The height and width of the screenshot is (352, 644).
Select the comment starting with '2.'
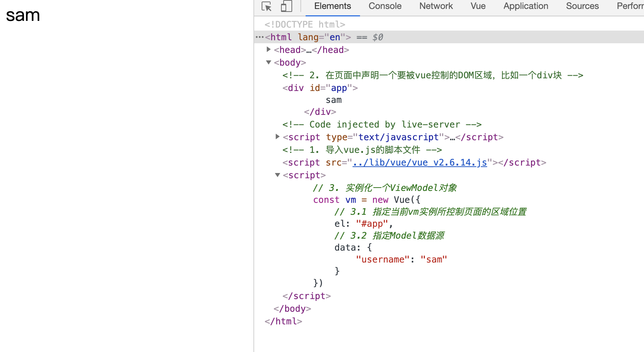(433, 75)
